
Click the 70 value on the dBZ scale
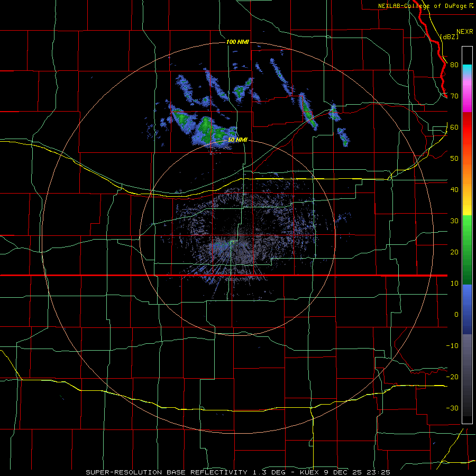[x=454, y=96]
